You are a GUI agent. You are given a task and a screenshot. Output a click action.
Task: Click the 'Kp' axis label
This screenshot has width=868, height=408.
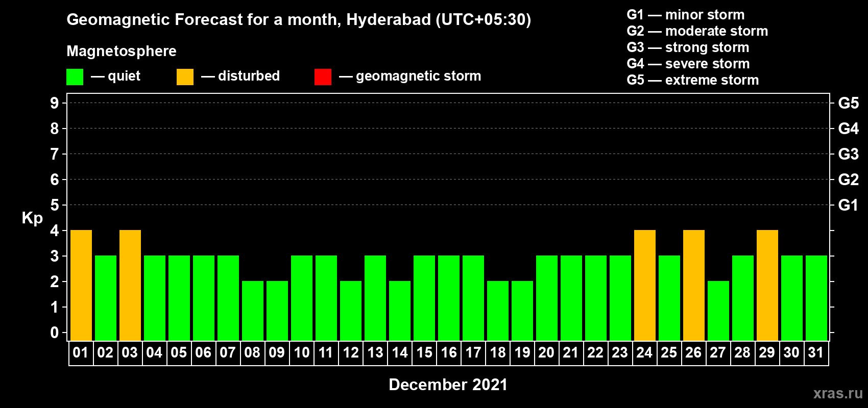[x=32, y=218]
